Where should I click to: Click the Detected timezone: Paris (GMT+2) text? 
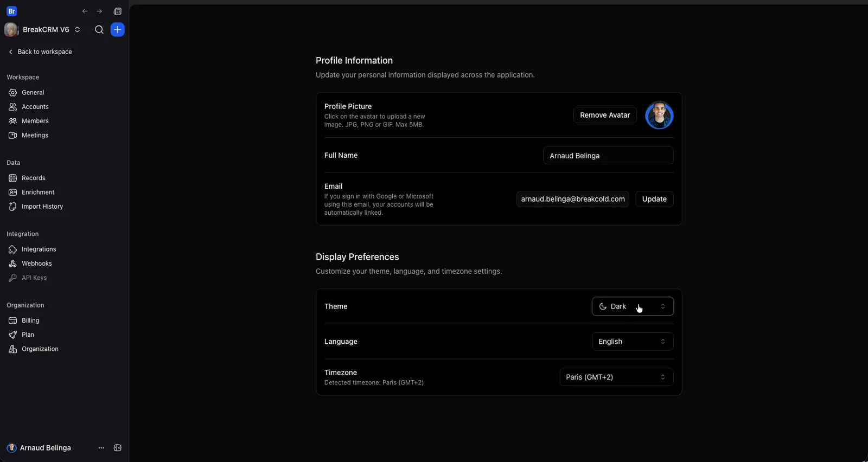[x=374, y=383]
